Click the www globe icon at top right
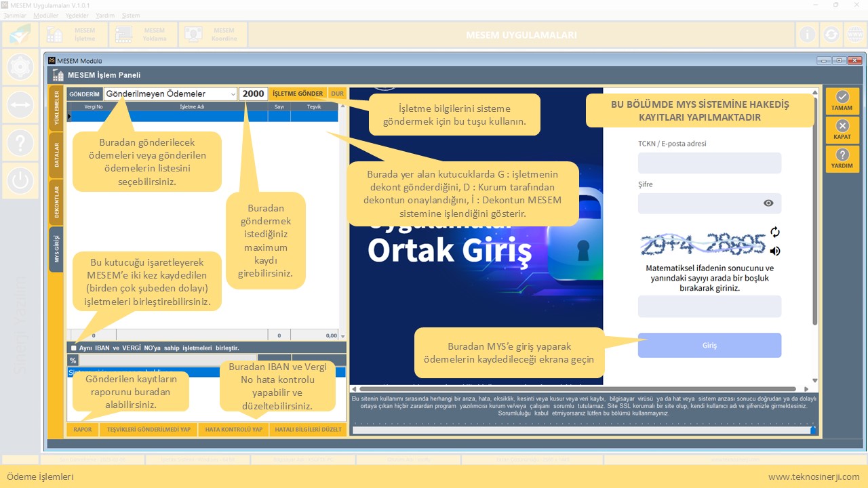 click(854, 35)
